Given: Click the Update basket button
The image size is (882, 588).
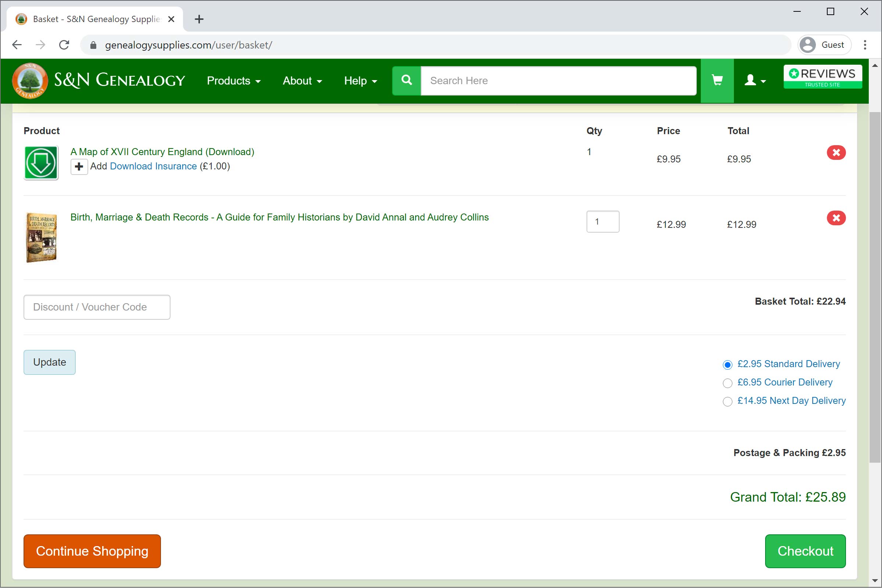Looking at the screenshot, I should [x=50, y=362].
